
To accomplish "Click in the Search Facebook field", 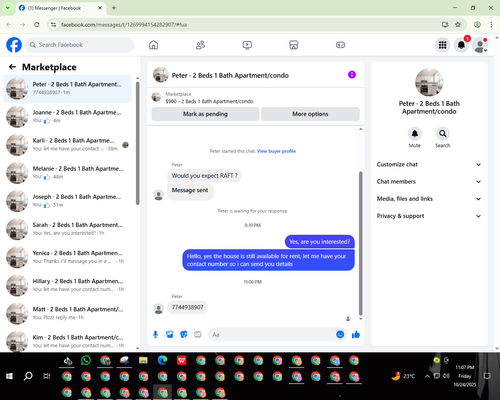I will pos(80,45).
